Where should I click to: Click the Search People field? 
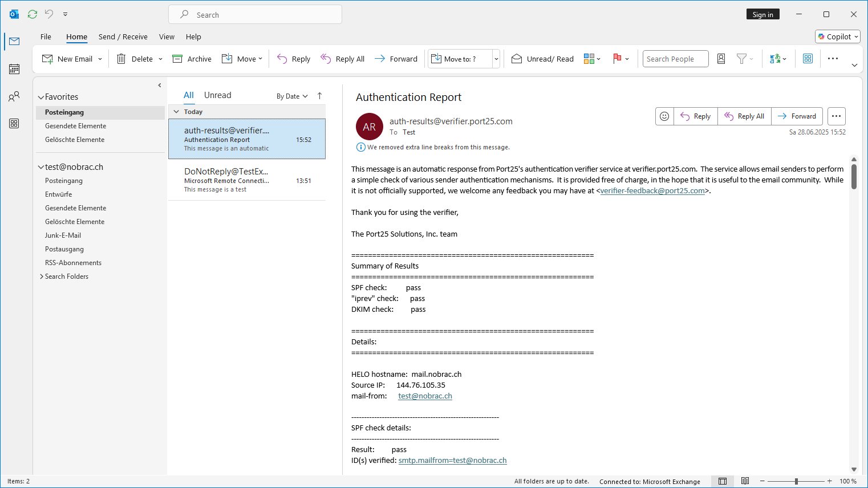pos(676,59)
